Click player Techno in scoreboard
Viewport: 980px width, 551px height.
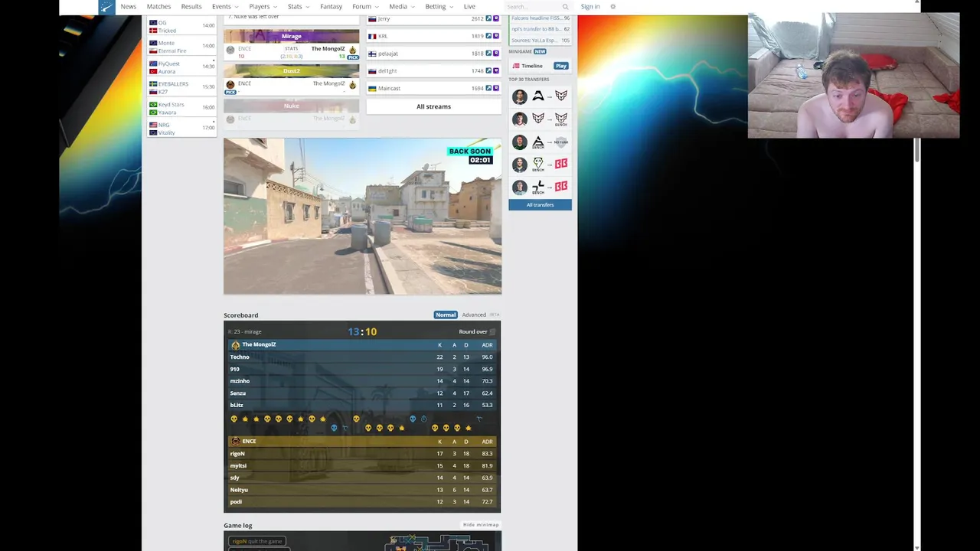(240, 357)
